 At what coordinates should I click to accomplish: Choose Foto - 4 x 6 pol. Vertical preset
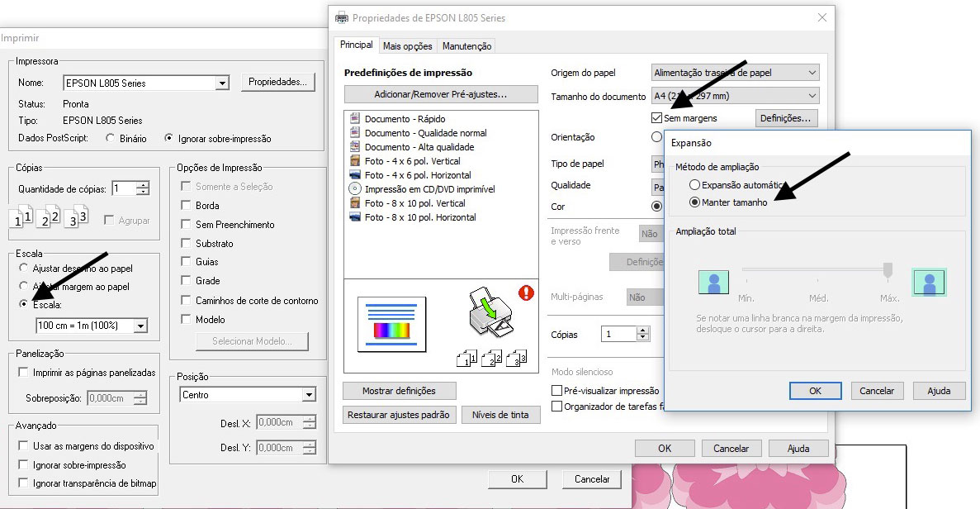point(405,160)
